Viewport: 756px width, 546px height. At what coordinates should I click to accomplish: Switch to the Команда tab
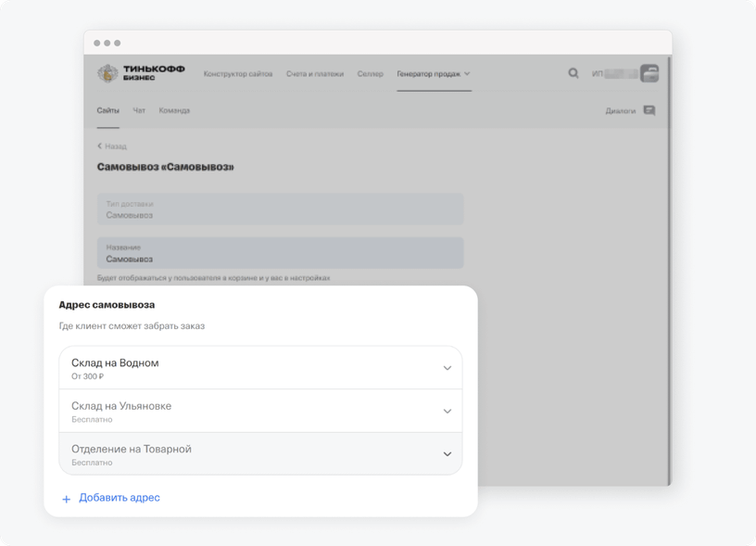174,110
